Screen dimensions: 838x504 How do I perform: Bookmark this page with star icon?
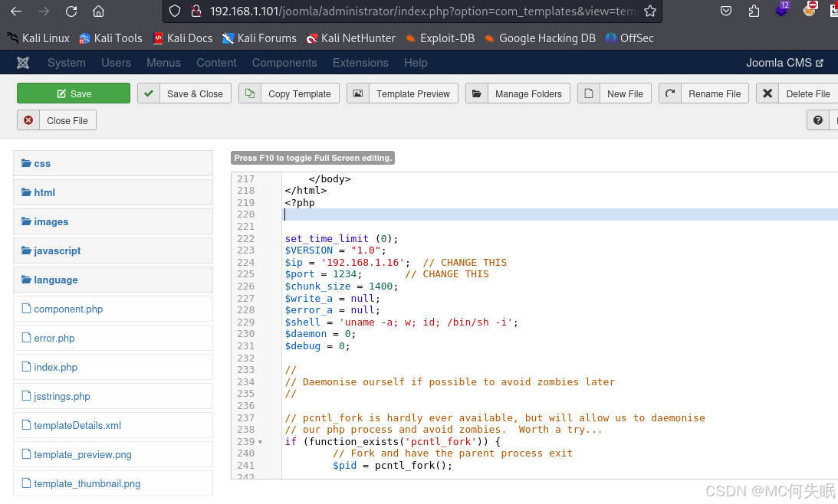[x=650, y=11]
